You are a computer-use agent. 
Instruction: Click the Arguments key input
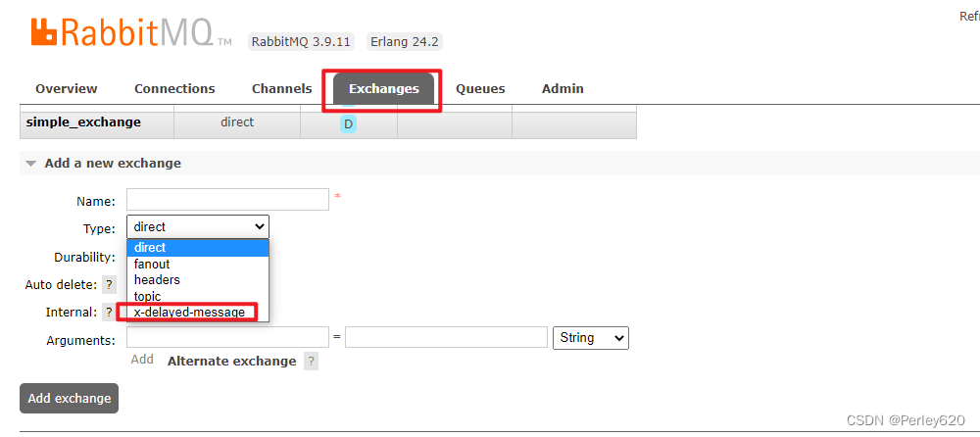pyautogui.click(x=227, y=337)
